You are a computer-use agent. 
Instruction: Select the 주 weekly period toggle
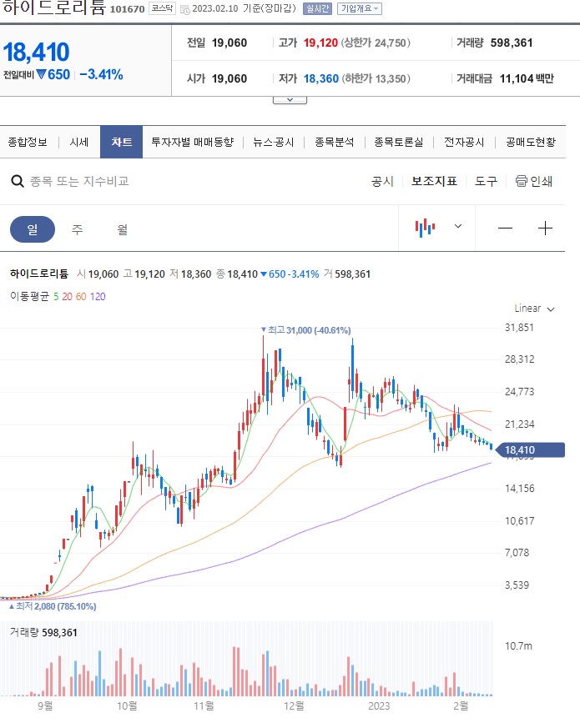coord(77,228)
